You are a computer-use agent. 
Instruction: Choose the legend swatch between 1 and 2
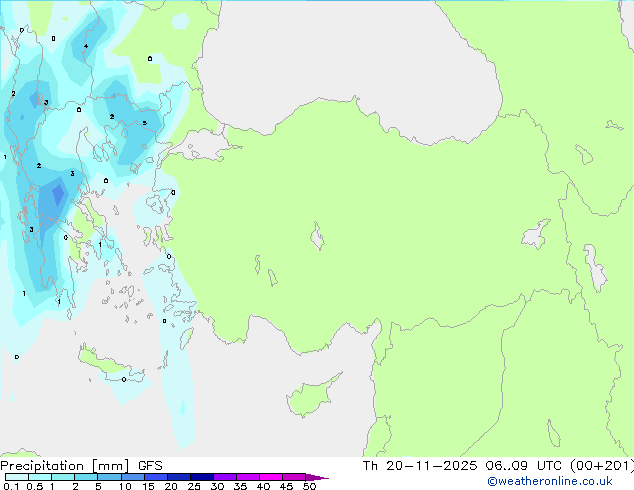coord(63,477)
